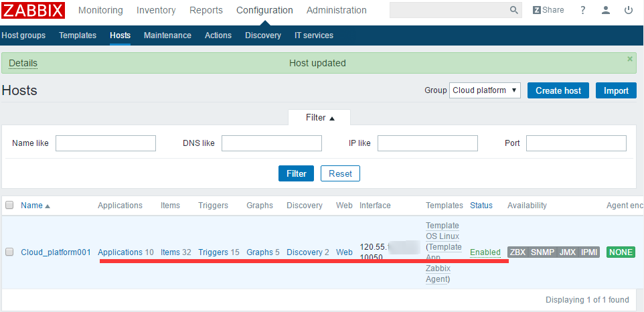Click the Port input field
Screen dimensions: 644x312
click(x=576, y=143)
